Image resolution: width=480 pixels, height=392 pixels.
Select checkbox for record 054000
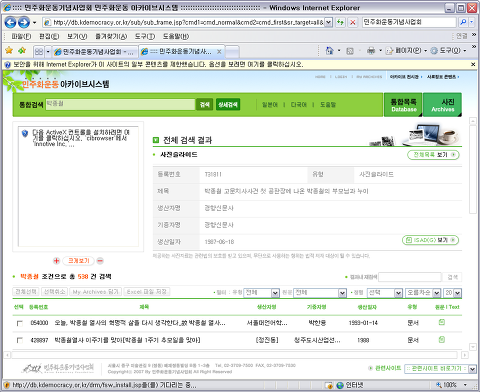(20, 323)
